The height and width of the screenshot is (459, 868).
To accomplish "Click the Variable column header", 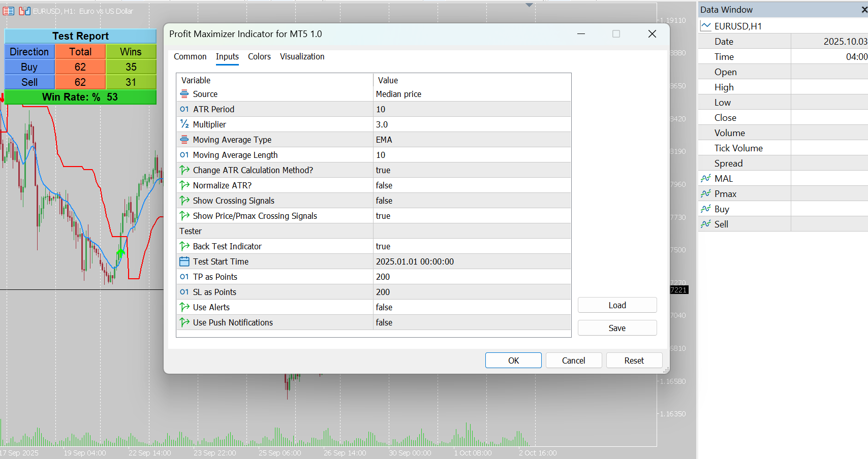I will (275, 80).
